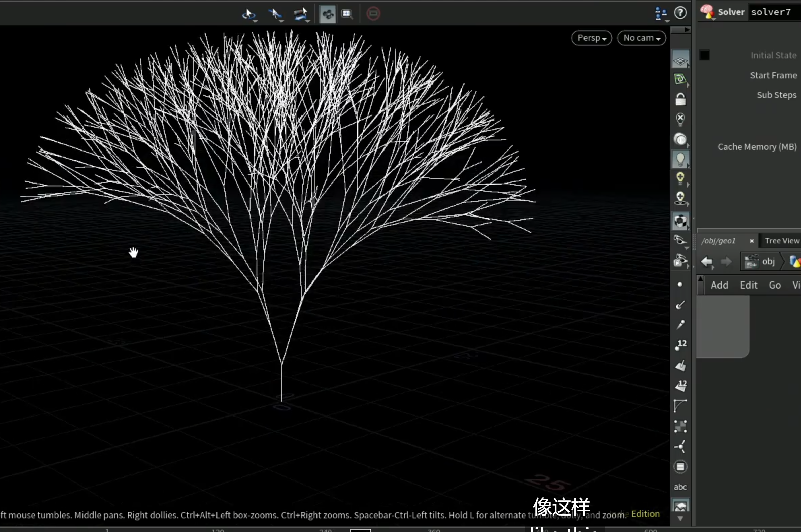Open viewport layout chooser icon

click(661, 13)
